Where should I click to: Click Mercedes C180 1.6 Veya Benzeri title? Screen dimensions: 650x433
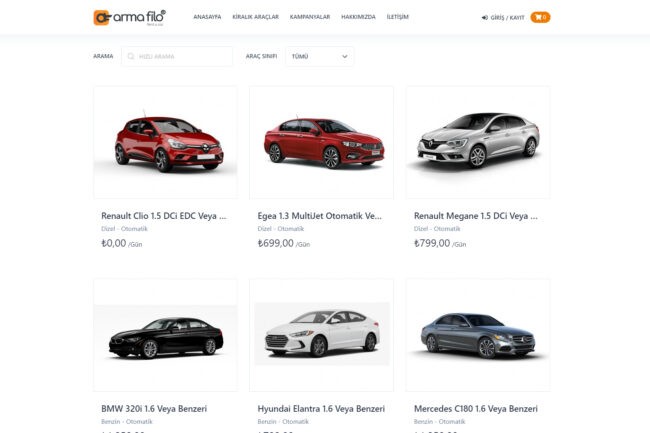[x=476, y=408]
